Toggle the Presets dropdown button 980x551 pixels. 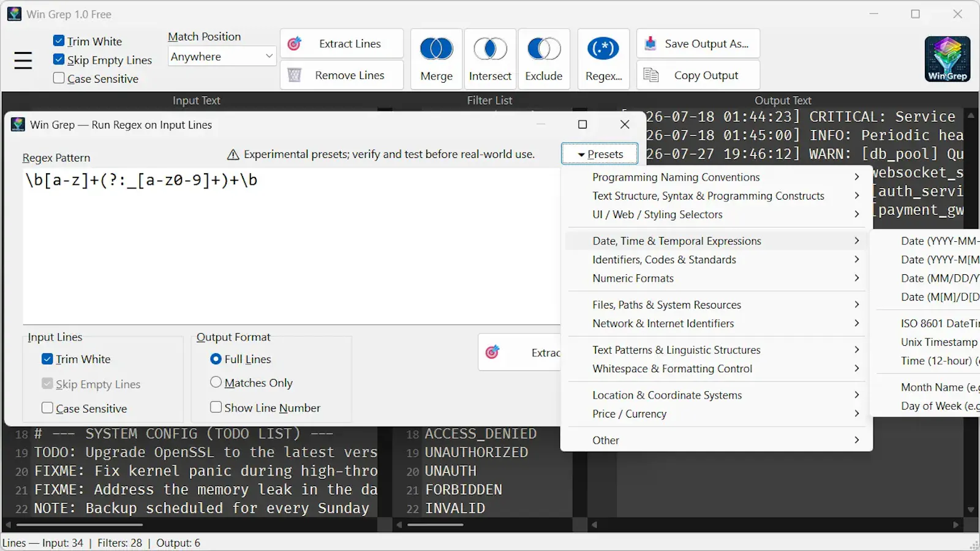(x=600, y=154)
